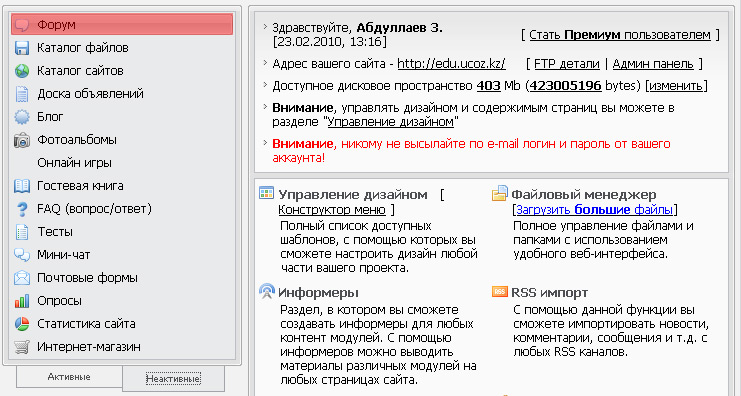Open the Информеры section heading
This screenshot has width=741, height=396.
point(319,293)
